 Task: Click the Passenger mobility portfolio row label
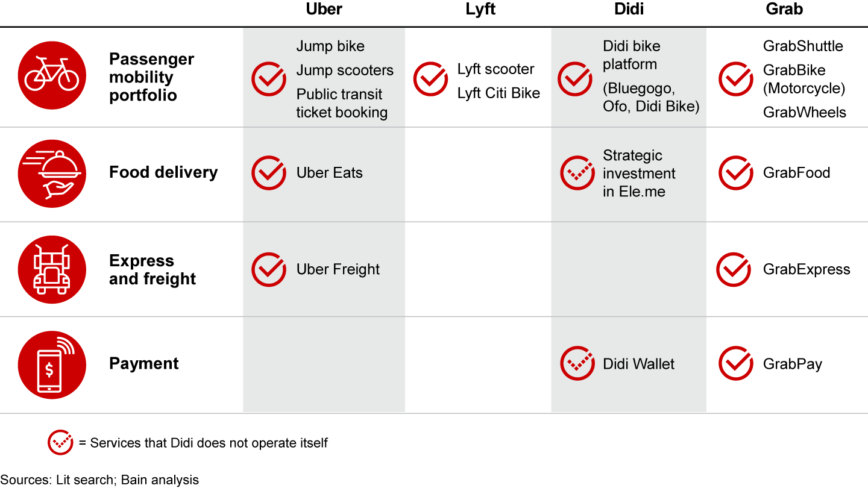pyautogui.click(x=151, y=77)
